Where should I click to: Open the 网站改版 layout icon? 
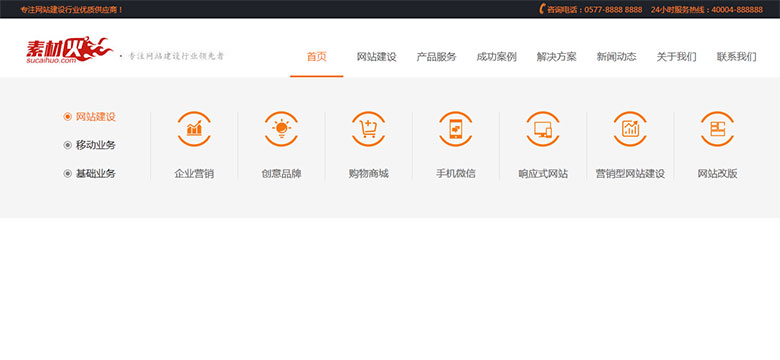717,129
